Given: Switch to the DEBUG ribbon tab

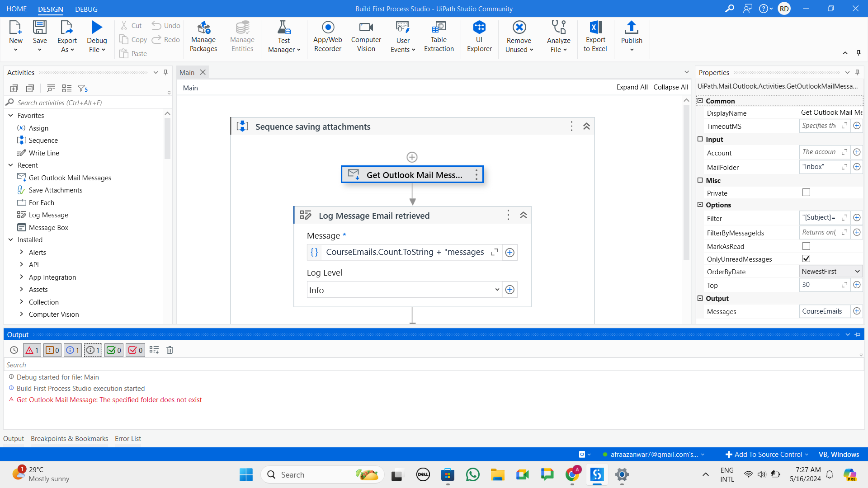Looking at the screenshot, I should tap(86, 9).
